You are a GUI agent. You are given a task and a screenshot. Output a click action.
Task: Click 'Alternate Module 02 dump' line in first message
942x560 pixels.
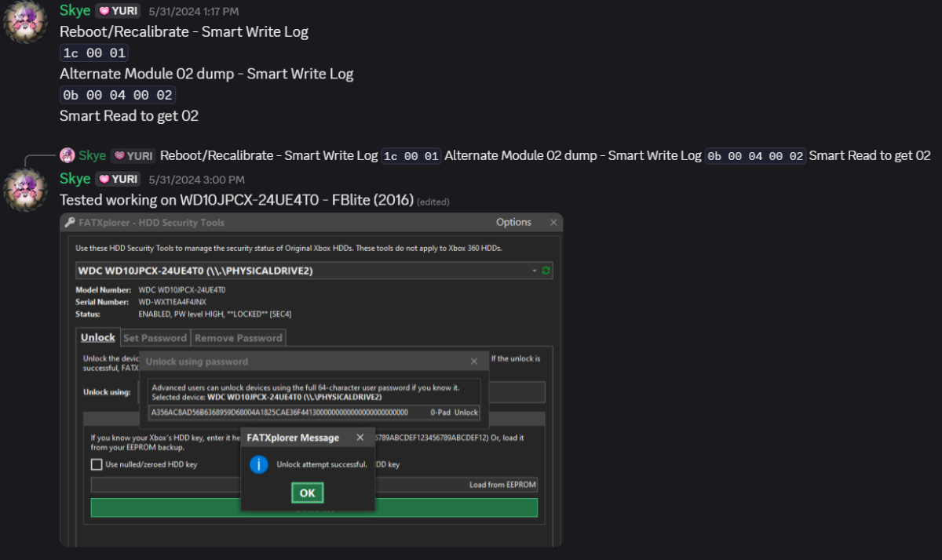206,74
